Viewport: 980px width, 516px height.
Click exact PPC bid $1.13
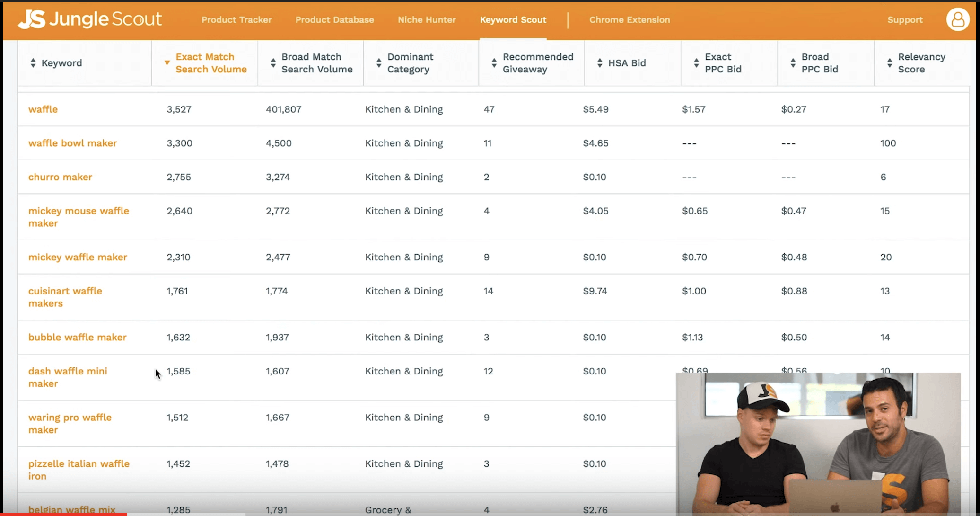click(692, 337)
